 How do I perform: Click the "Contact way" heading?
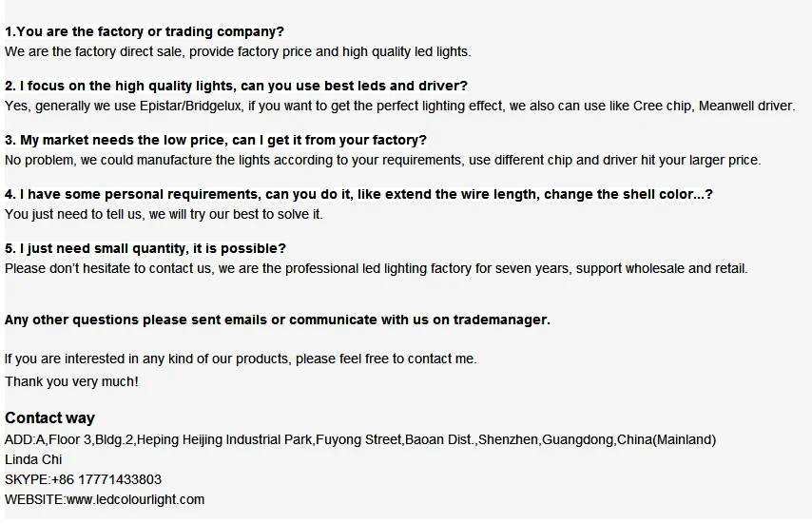(49, 418)
